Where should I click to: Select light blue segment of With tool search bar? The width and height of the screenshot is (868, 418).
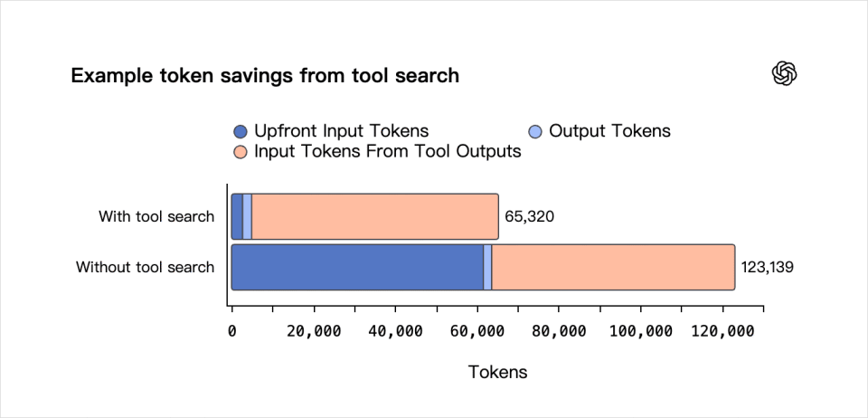click(x=247, y=216)
